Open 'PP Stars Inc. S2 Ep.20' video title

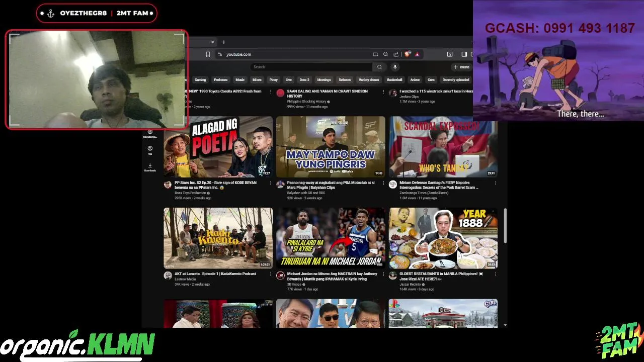215,185
